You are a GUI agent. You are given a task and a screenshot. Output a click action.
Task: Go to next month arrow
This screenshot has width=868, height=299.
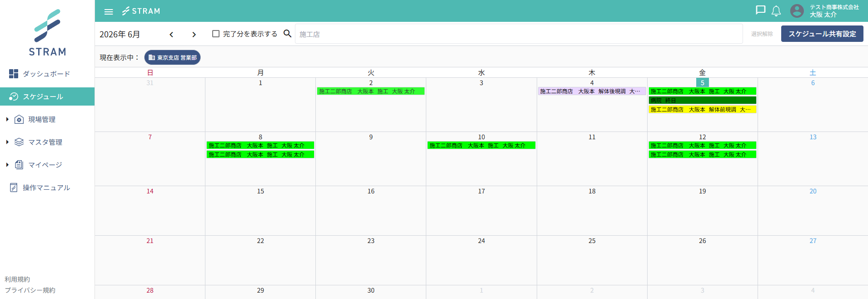[194, 35]
